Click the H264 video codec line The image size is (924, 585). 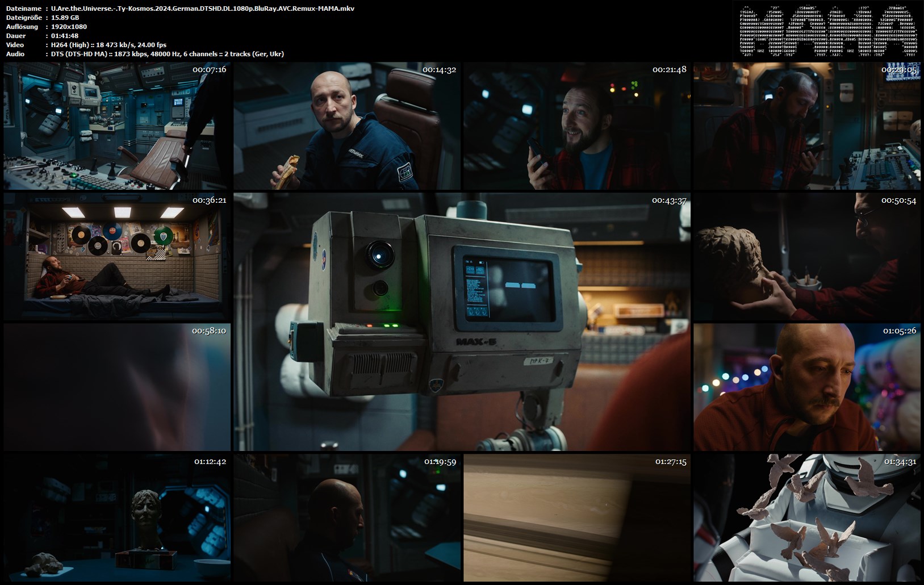(108, 45)
